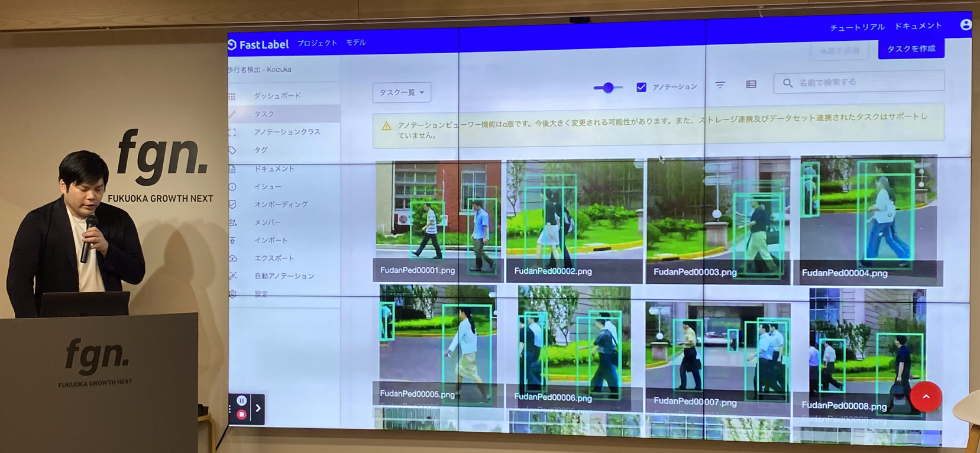980x453 pixels.
Task: Click the search magnifier icon
Action: click(x=788, y=83)
